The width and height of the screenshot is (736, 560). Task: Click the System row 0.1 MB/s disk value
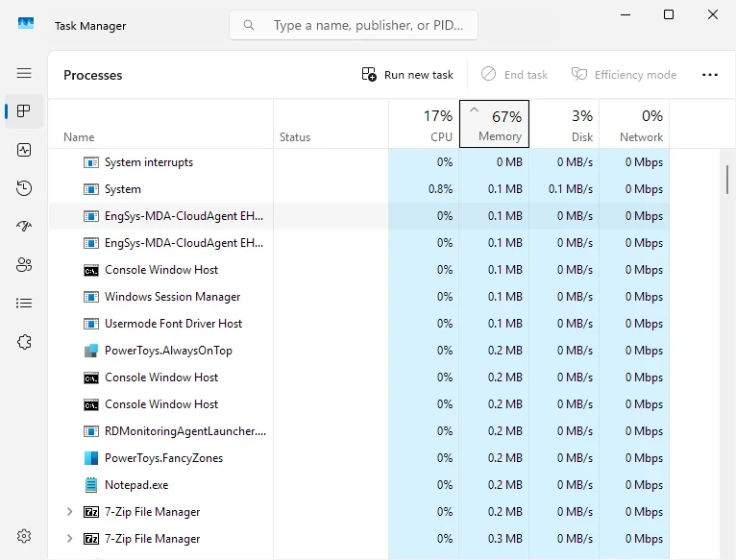pyautogui.click(x=571, y=189)
